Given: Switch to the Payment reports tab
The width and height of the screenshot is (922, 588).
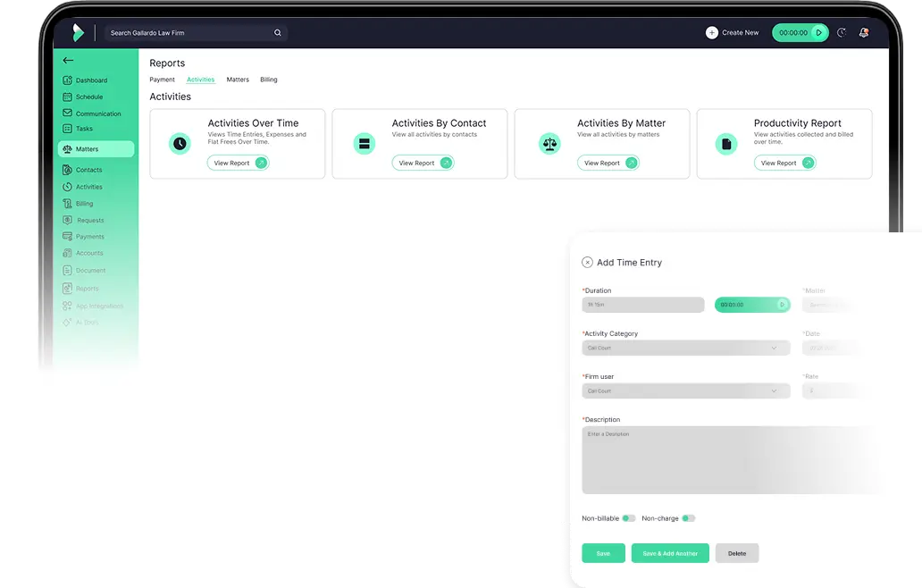Looking at the screenshot, I should click(162, 80).
